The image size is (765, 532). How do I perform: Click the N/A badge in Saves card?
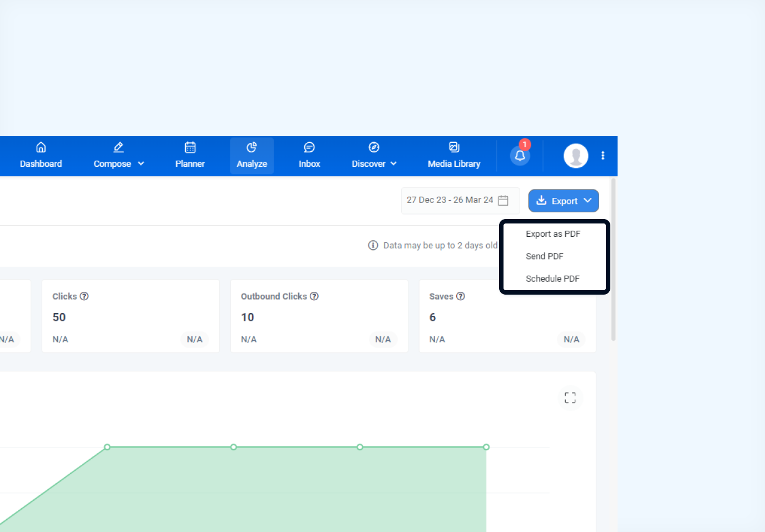571,339
